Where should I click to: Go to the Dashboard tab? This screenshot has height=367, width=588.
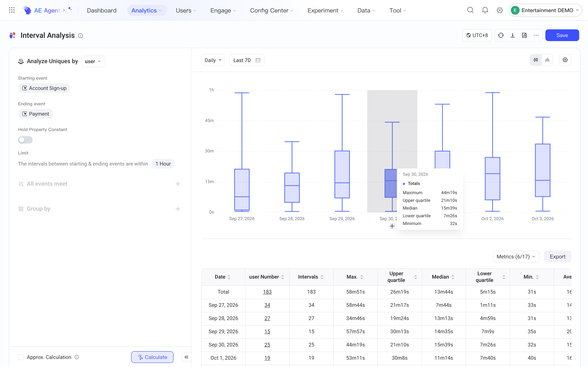tap(102, 10)
